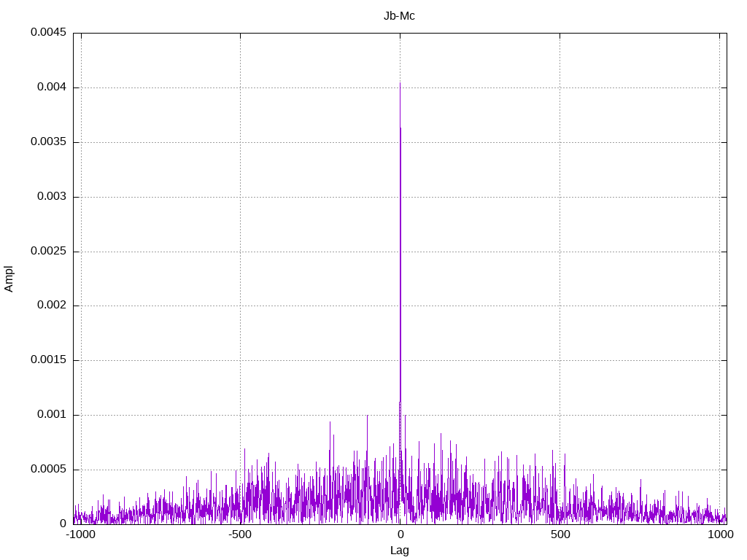Click the 0.004 y-axis tick label

[51, 87]
